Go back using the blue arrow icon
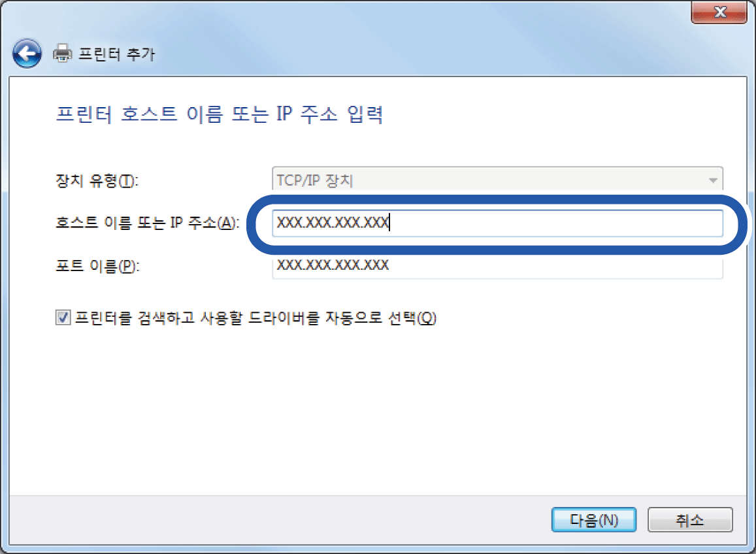 27,53
